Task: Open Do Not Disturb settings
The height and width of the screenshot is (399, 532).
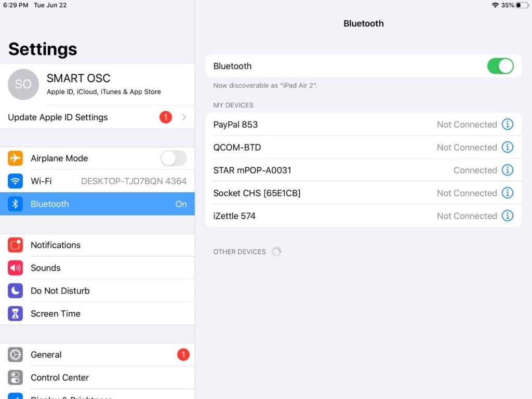Action: (x=60, y=291)
